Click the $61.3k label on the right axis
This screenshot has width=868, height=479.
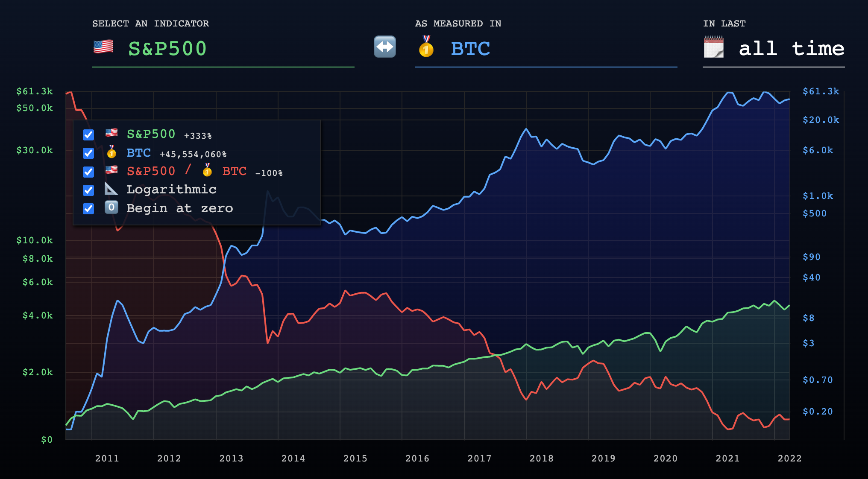821,91
